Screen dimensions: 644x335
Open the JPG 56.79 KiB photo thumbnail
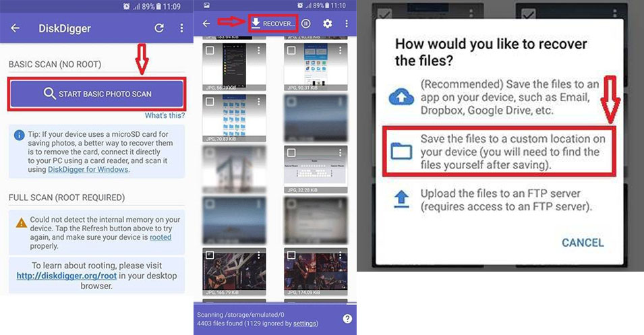pos(234,67)
